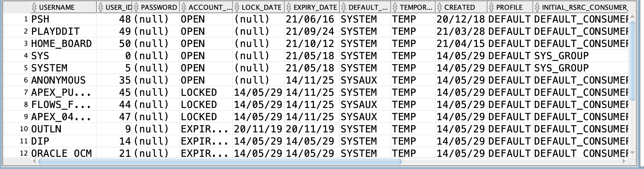Image resolution: width=644 pixels, height=169 pixels.
Task: Select the DIP username cell
Action: coord(63,141)
